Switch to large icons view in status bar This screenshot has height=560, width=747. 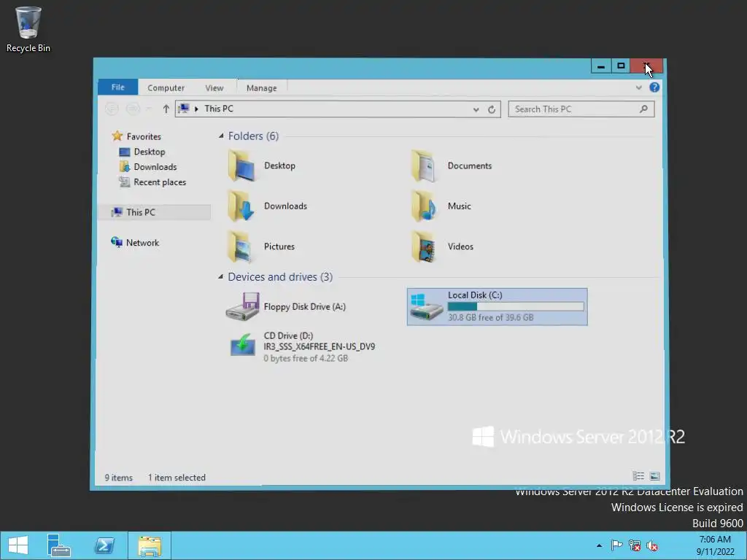click(655, 475)
